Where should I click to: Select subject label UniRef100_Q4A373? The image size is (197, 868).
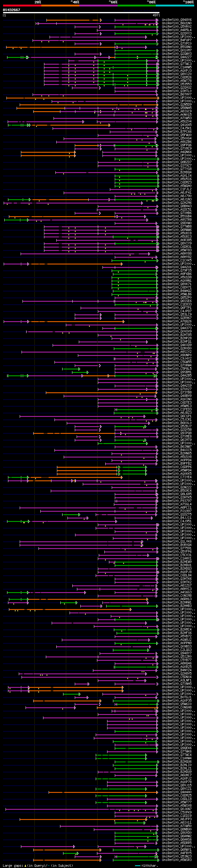[177, 328]
